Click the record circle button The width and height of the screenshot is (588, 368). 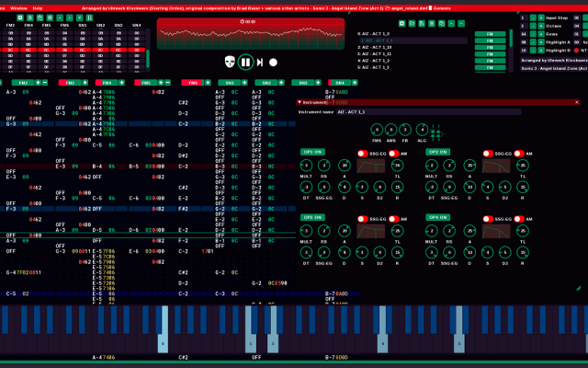pos(274,63)
